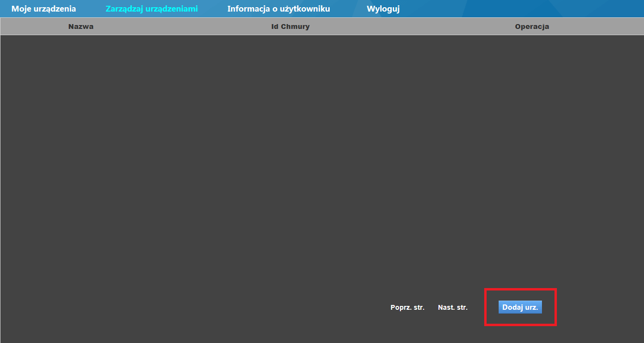Return to previous page of device list
Screen dimensions: 644x343
[407, 307]
